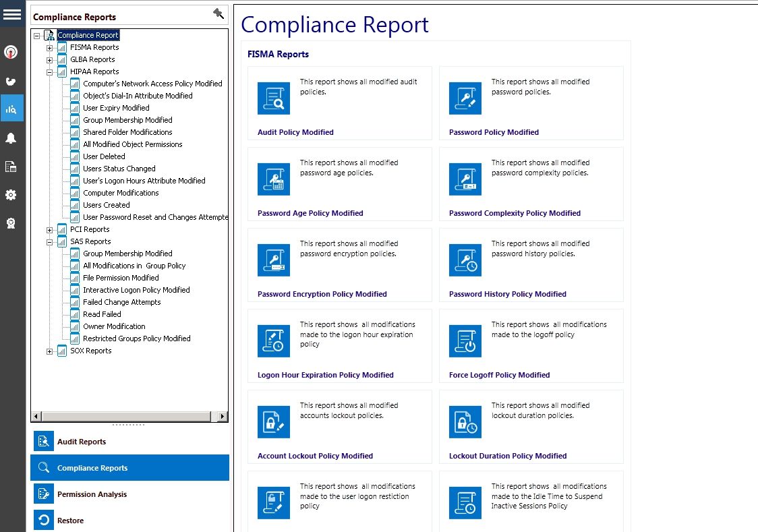Click the tree scrollbar right arrow
Screen dimensions: 758x532
point(222,416)
